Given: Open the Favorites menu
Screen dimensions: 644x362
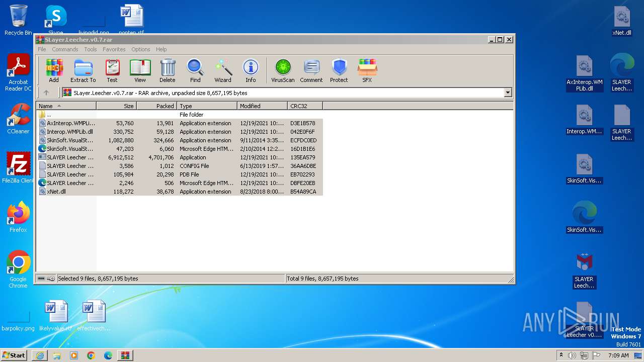Looking at the screenshot, I should 114,49.
